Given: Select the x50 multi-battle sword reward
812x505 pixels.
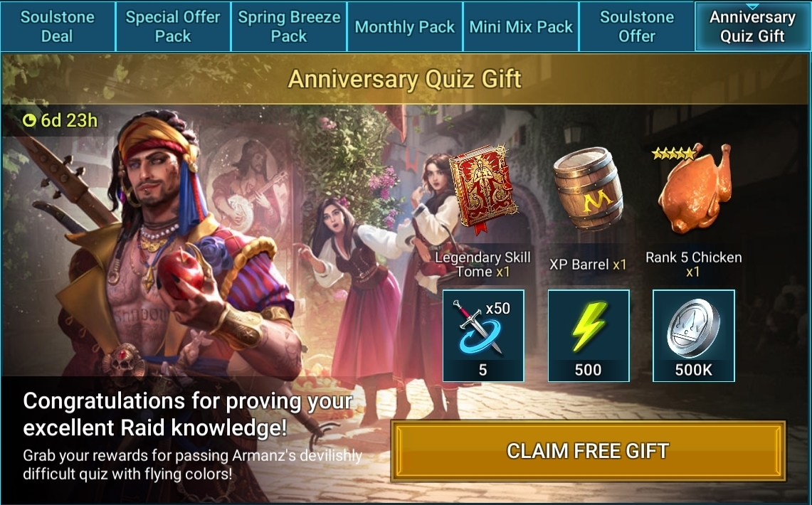Looking at the screenshot, I should tap(483, 336).
